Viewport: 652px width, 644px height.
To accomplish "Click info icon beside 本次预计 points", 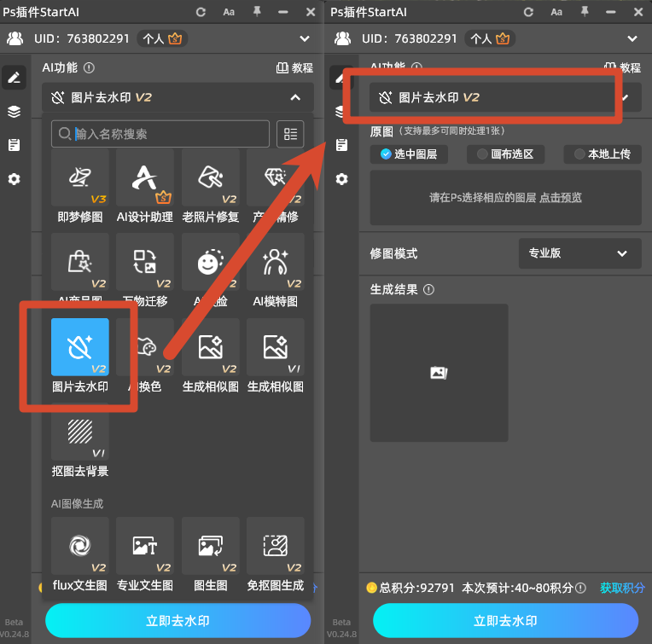I will click(581, 588).
